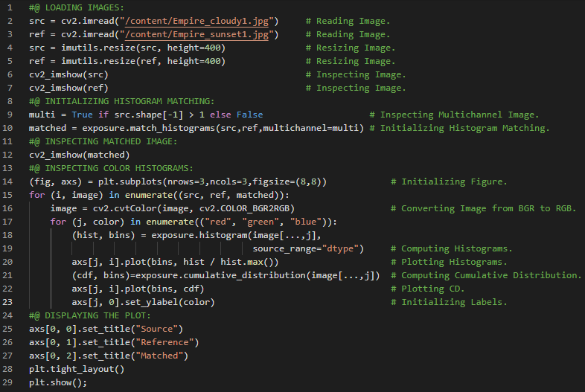Click the plt.tight_layout() line
This screenshot has width=585, height=392.
coord(76,369)
